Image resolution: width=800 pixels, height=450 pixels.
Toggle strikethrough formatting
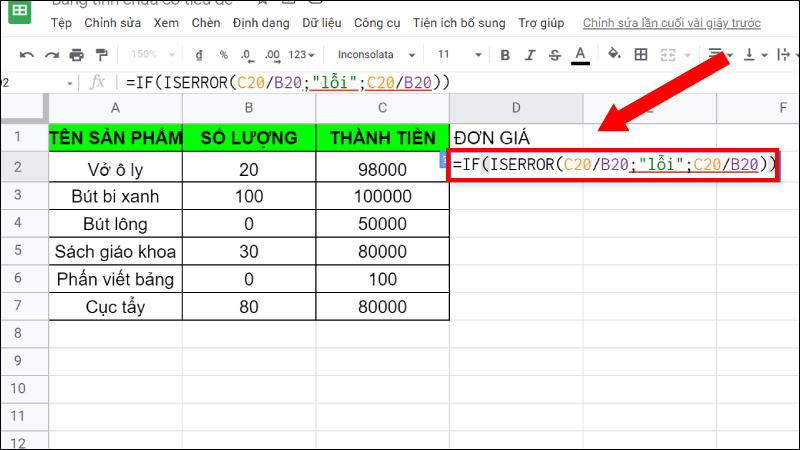point(557,55)
